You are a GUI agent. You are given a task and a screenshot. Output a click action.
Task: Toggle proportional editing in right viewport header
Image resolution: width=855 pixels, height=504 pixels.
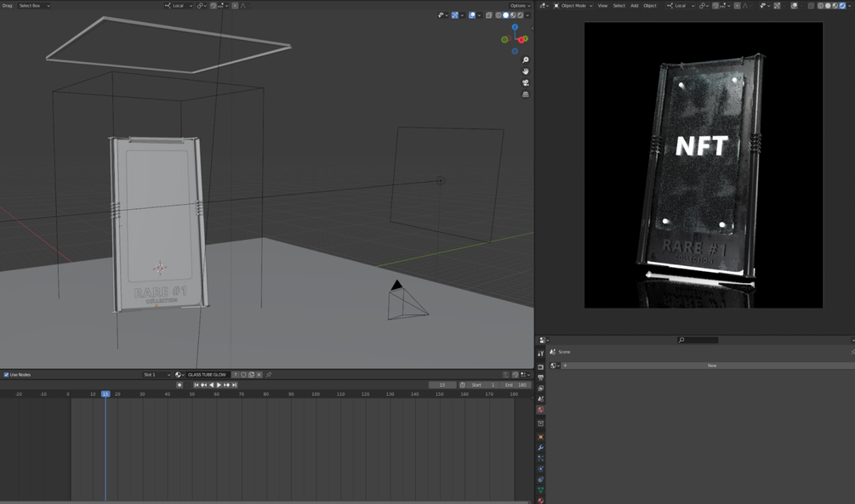738,5
